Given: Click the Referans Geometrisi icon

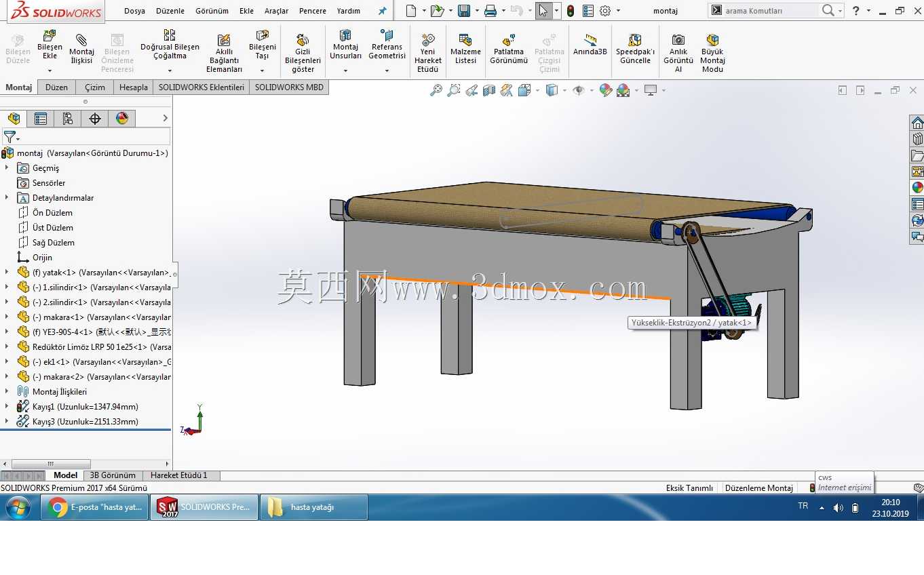Looking at the screenshot, I should (387, 35).
